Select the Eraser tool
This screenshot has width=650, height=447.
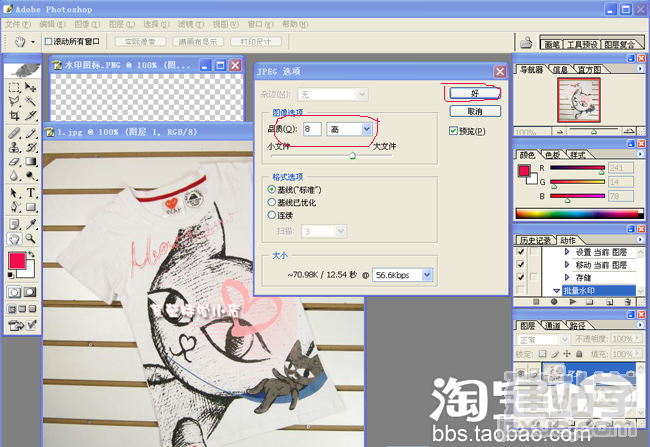click(14, 161)
